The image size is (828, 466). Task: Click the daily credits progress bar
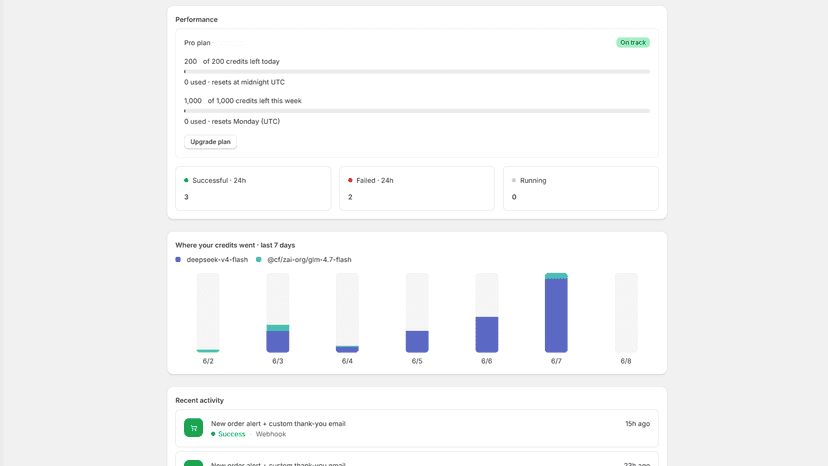417,71
